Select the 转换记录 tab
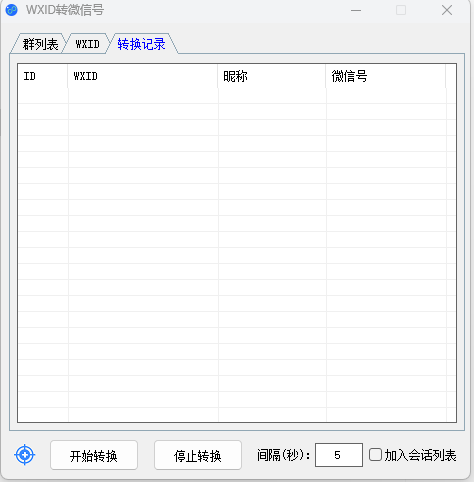Screen dimensions: 474x482 141,44
